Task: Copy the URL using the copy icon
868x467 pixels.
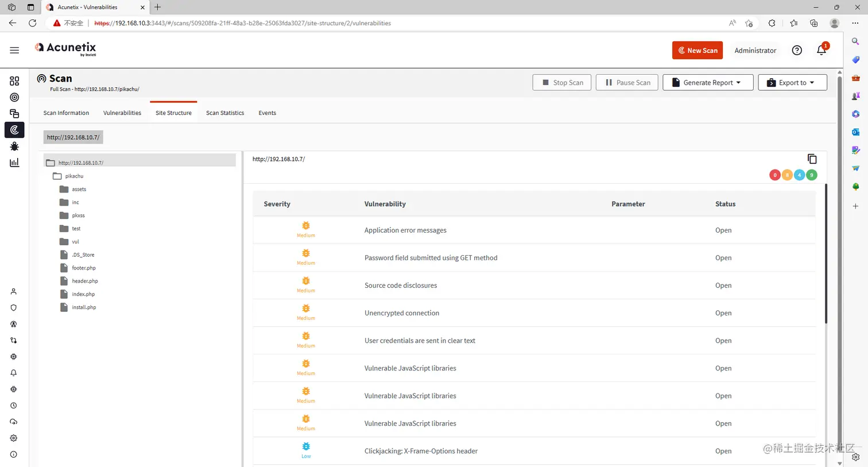Action: tap(812, 159)
